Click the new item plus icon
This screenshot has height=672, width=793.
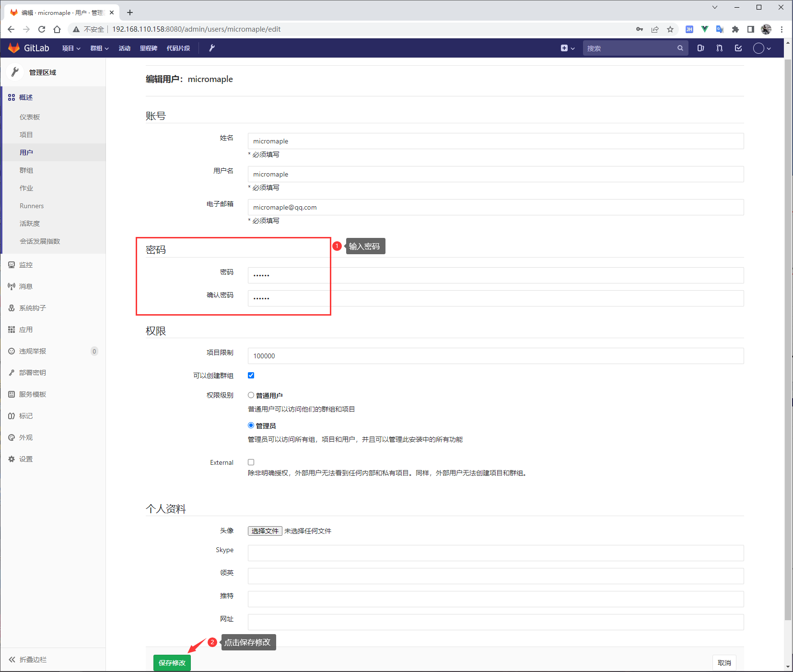(564, 48)
